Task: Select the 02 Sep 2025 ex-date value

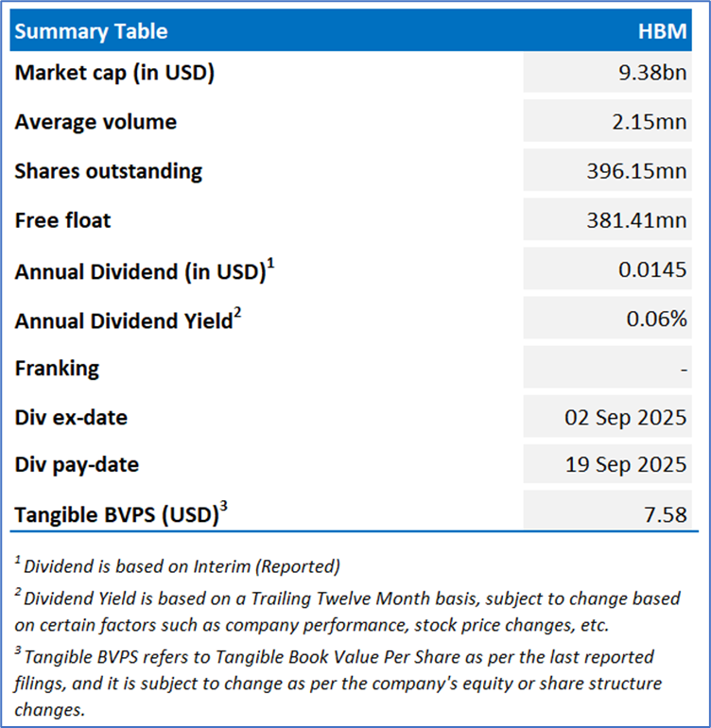Action: pyautogui.click(x=628, y=417)
